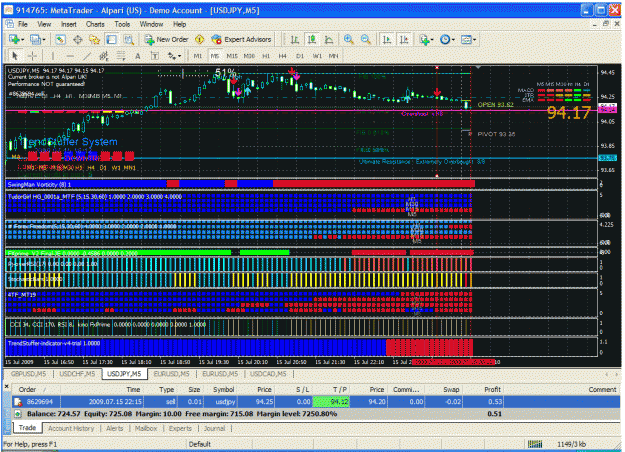Open the Alerts terminal tab
The image size is (625, 452).
pos(115,428)
